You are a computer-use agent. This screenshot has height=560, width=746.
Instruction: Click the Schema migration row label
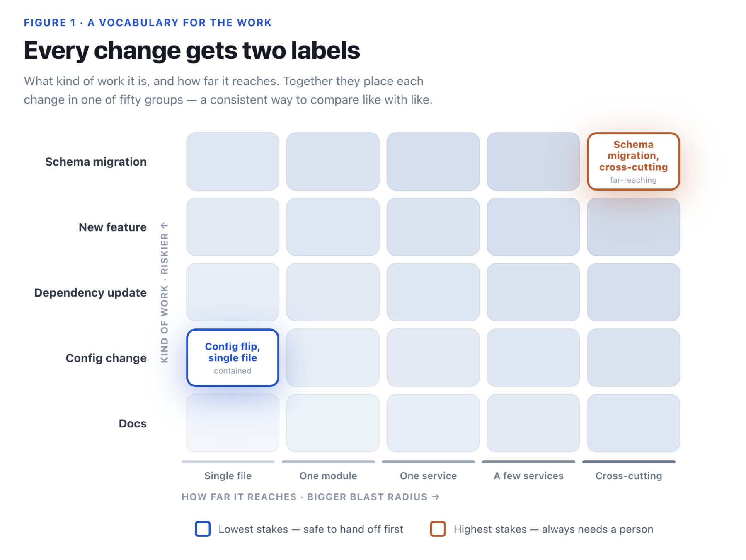click(96, 162)
